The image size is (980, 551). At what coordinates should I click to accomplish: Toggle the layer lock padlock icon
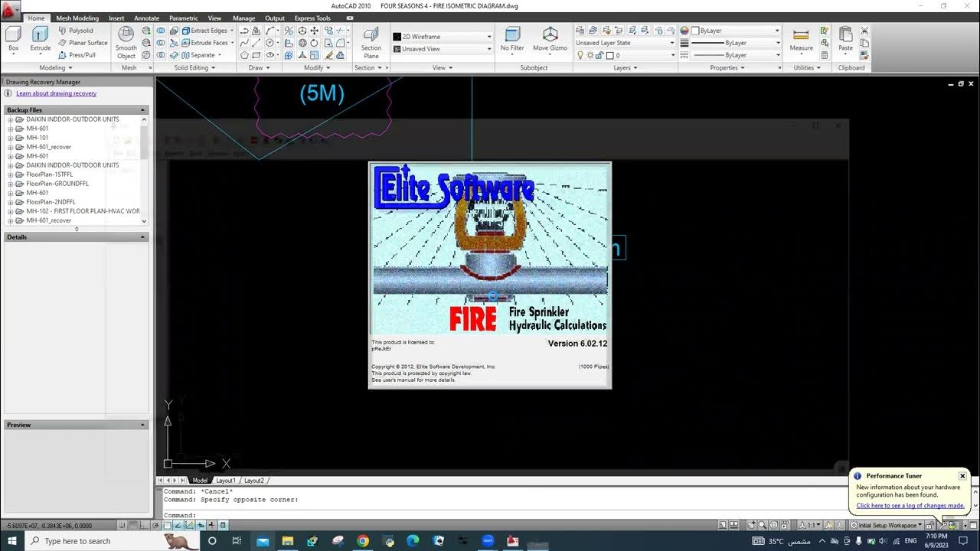599,55
